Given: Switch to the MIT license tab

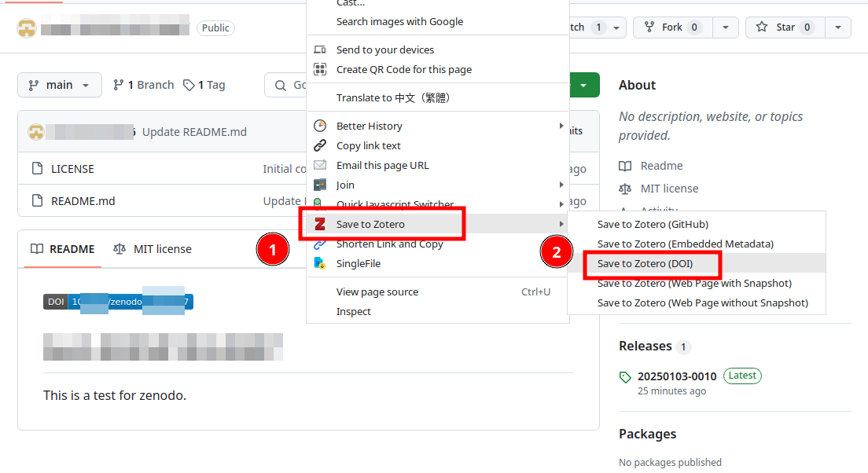Looking at the screenshot, I should point(153,249).
